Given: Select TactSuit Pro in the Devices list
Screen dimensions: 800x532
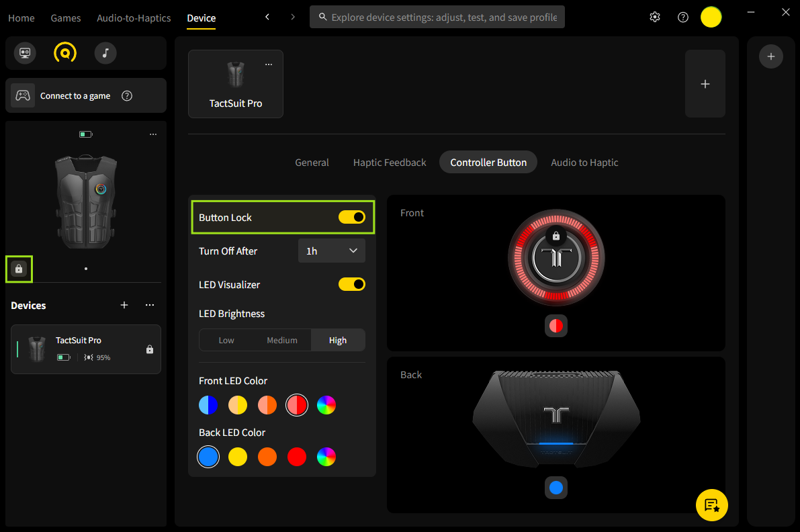Looking at the screenshot, I should click(x=86, y=349).
